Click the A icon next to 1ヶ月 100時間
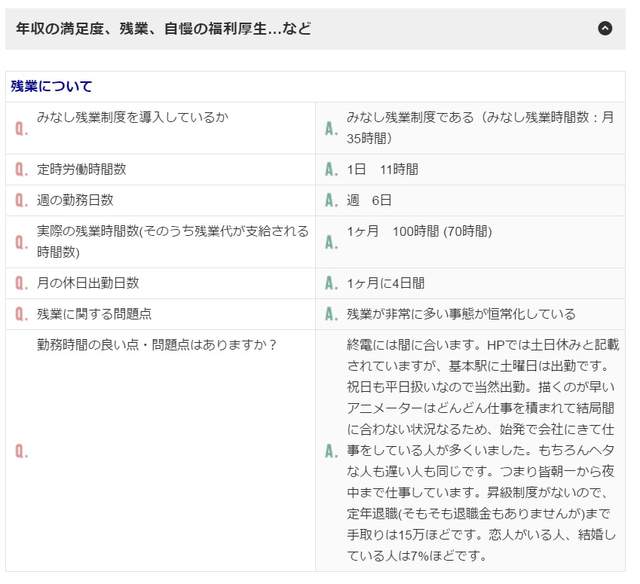This screenshot has height=584, width=640. (x=330, y=242)
